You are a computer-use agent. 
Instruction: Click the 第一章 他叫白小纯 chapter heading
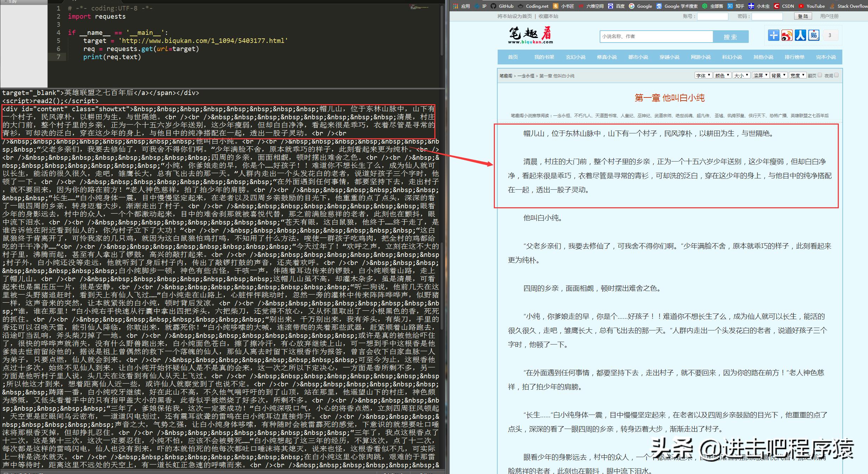pos(670,98)
